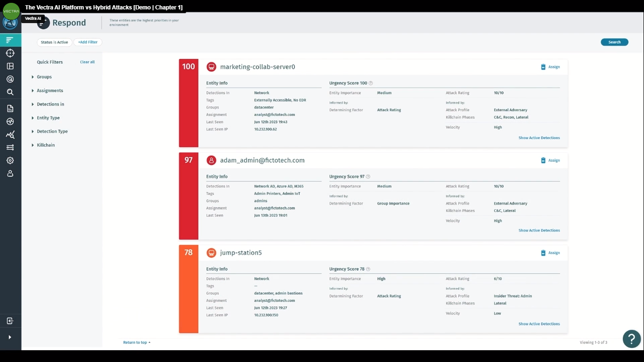This screenshot has height=362, width=644.
Task: Click the orange 78 urgency score tile
Action: pyautogui.click(x=189, y=289)
